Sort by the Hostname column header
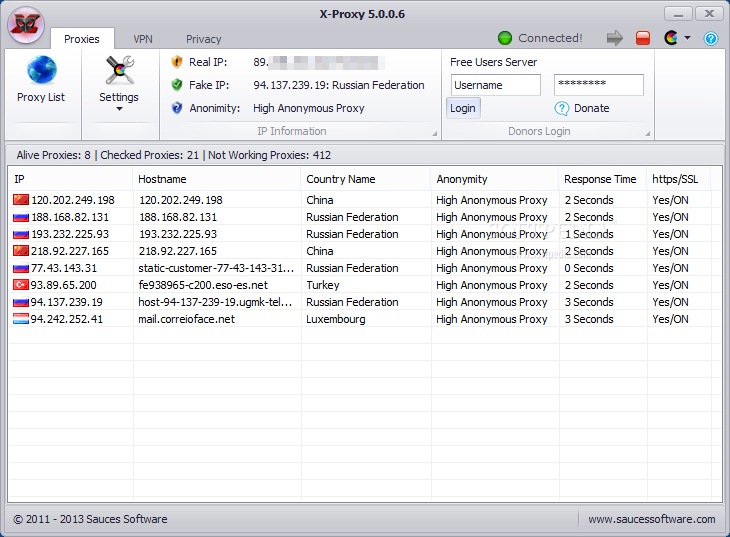730x537 pixels. tap(217, 179)
